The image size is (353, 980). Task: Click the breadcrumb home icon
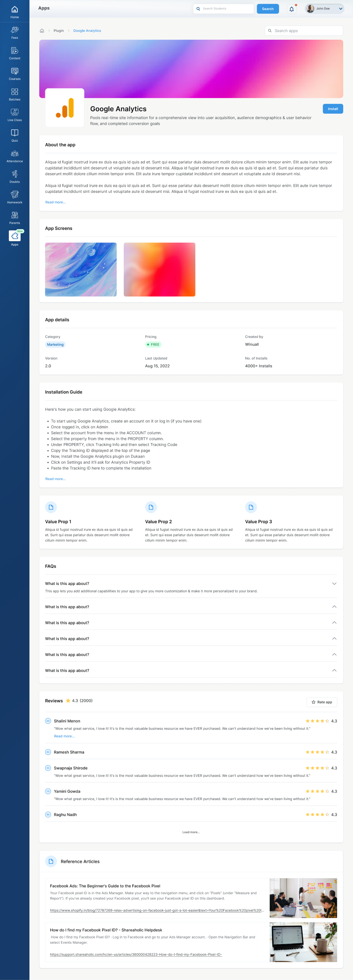click(x=42, y=30)
